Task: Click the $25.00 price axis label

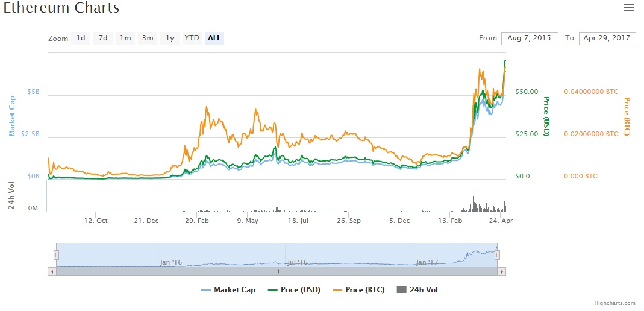Action: pos(527,134)
